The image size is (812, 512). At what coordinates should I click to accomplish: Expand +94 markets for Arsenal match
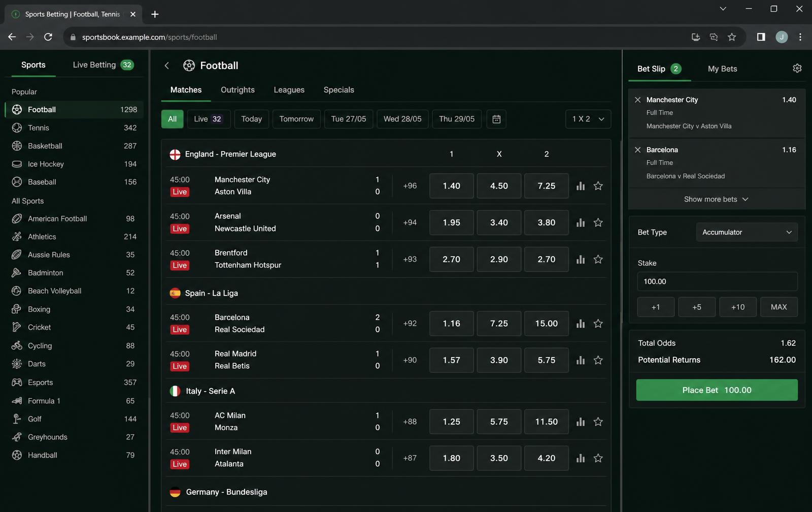coord(410,222)
